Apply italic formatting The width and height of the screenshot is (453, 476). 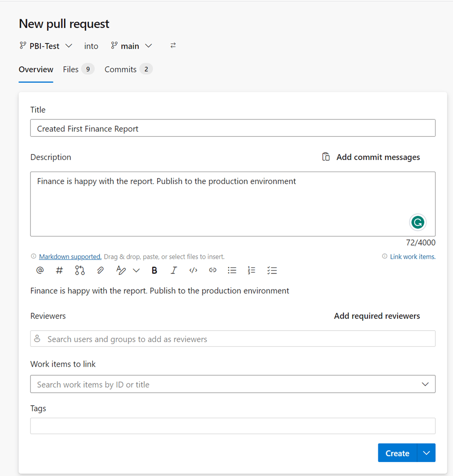tap(173, 270)
